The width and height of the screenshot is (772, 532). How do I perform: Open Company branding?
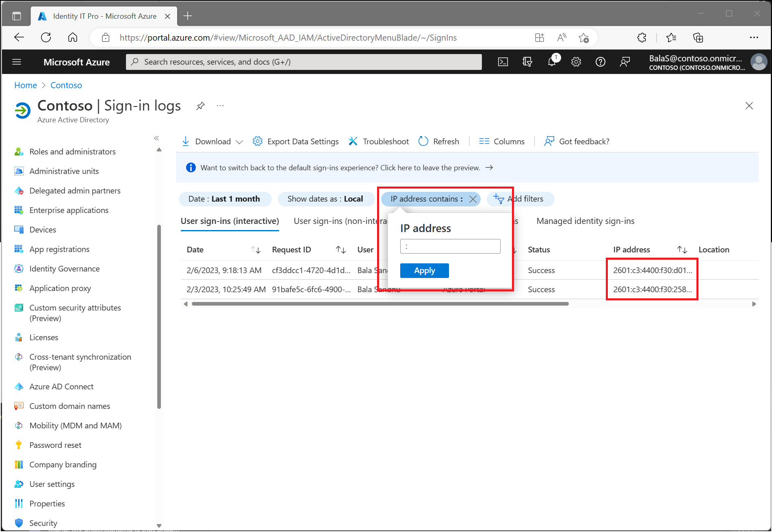[63, 465]
